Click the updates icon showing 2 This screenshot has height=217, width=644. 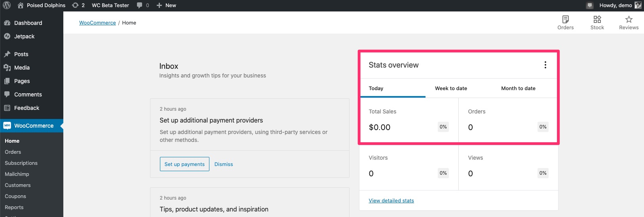75,5
